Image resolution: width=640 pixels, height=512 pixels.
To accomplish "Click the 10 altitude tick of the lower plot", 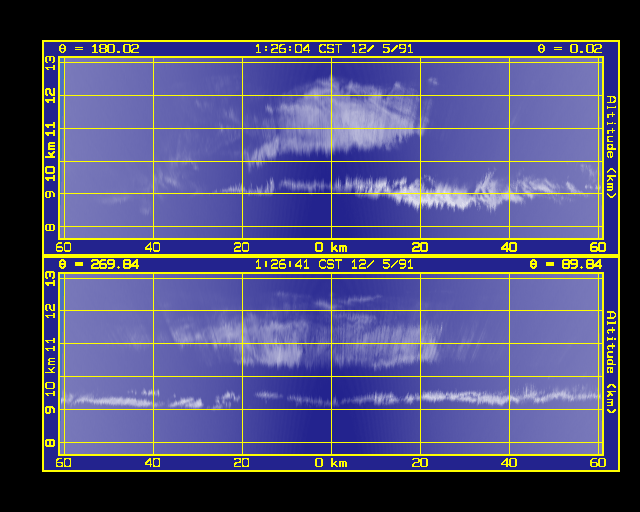I will 50,389.
